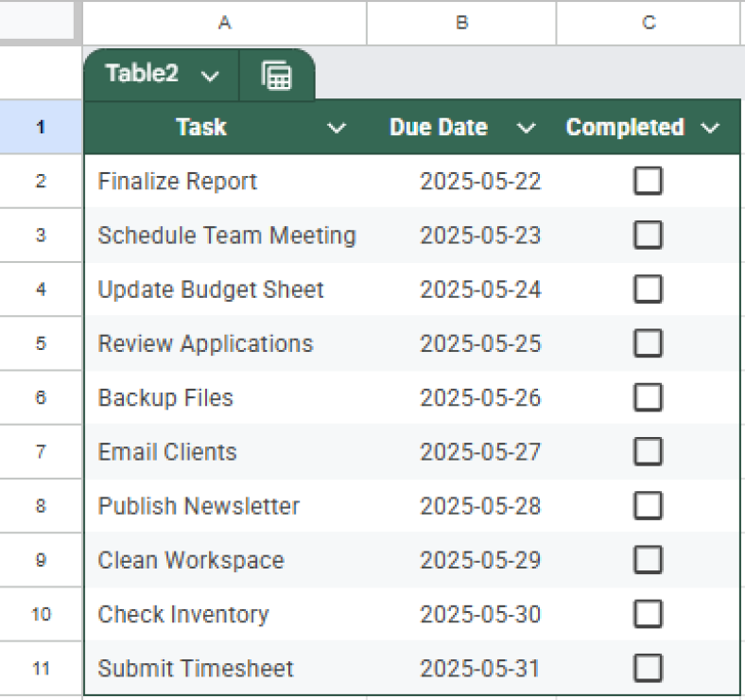Expand the Due Date column dropdown
Image resolution: width=745 pixels, height=700 pixels.
[x=527, y=129]
